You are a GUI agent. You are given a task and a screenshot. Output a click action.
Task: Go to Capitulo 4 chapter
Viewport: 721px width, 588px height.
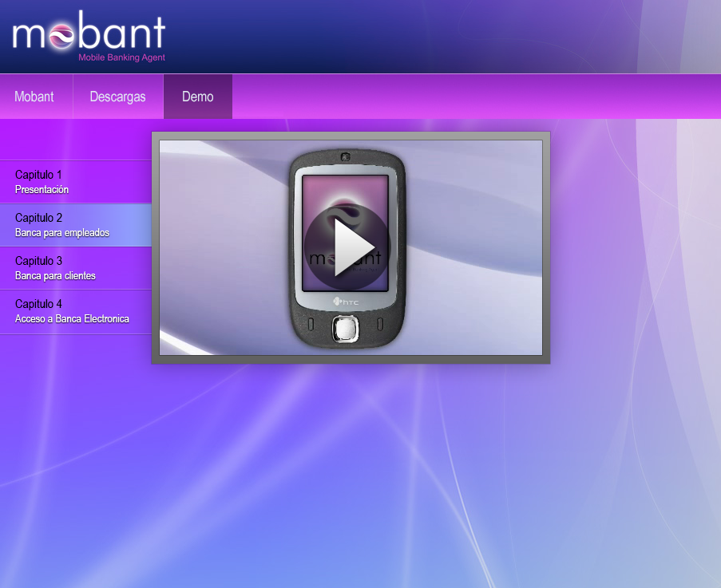point(38,303)
